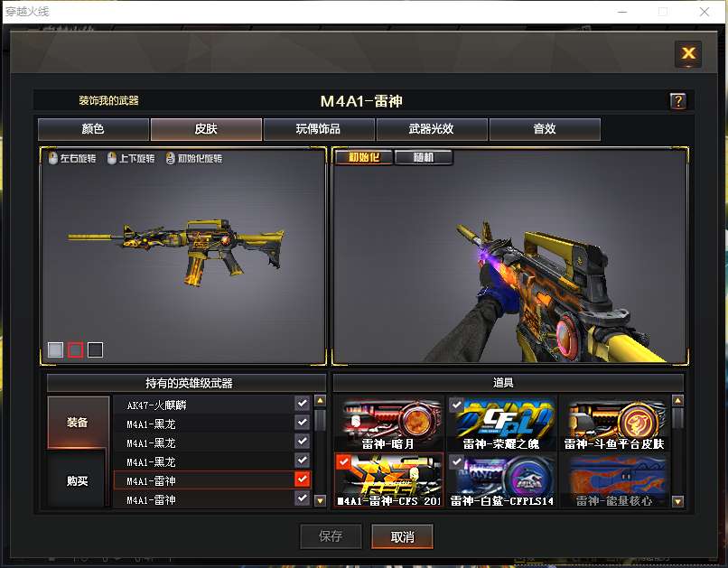Toggle the checkbox of non-highlighted M4A1-雷神 row
Viewport: 728px width, 568px height.
click(303, 498)
